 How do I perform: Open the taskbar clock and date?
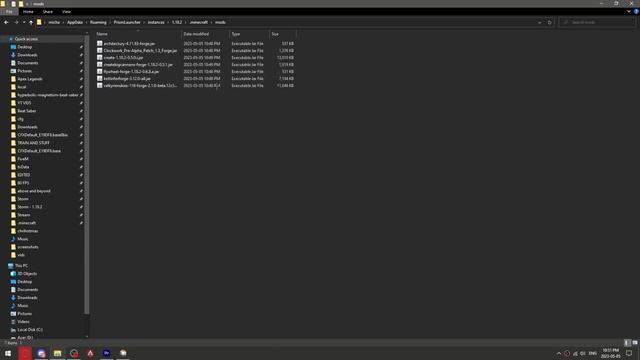[x=611, y=353]
